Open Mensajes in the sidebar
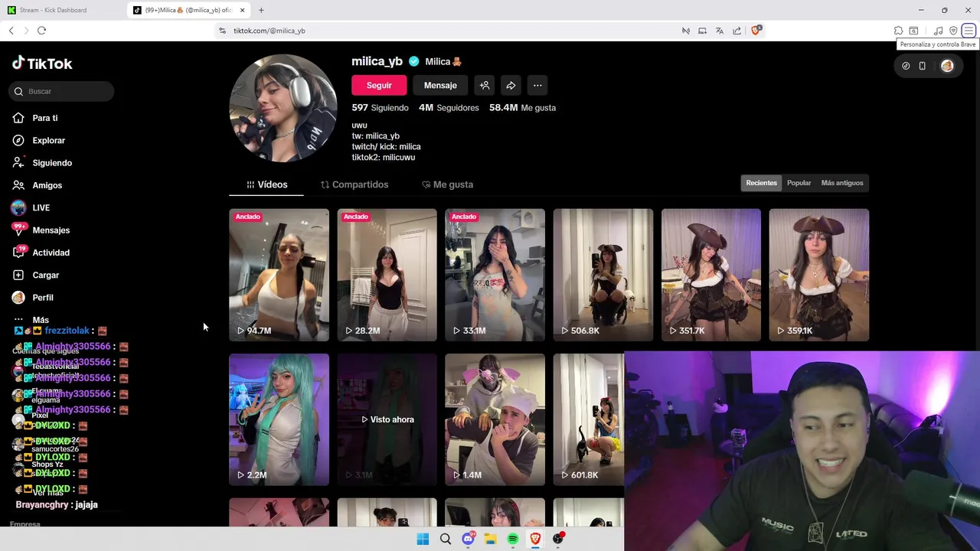 pyautogui.click(x=51, y=230)
